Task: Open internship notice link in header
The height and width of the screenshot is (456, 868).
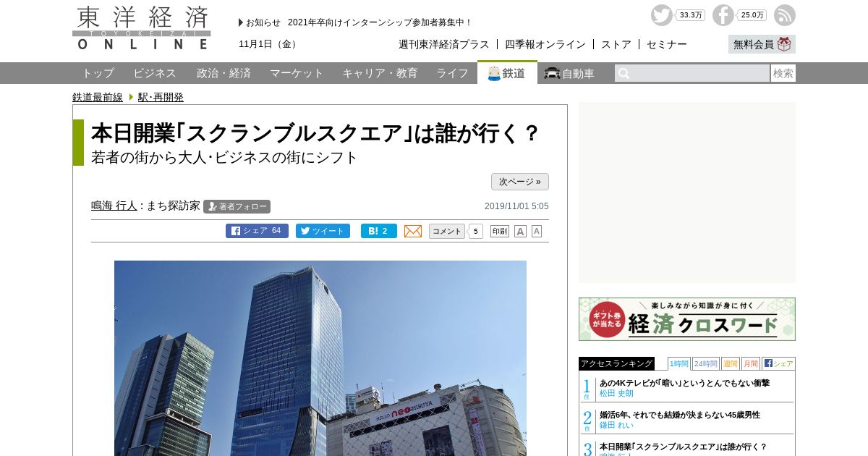Action: [380, 22]
